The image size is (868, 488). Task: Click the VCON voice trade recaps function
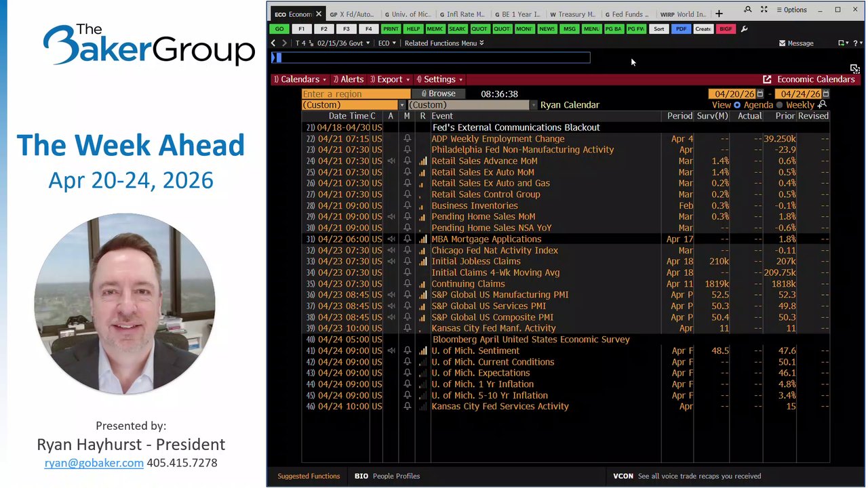tap(687, 476)
